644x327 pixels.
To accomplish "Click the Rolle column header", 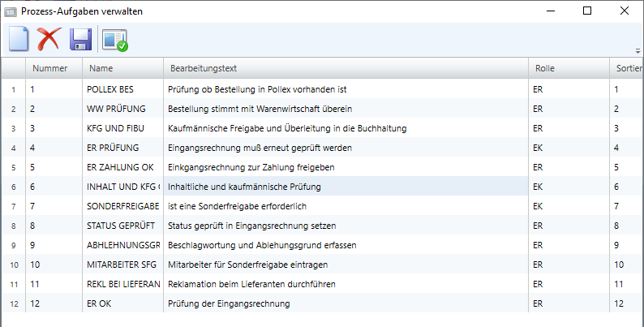I will 545,68.
